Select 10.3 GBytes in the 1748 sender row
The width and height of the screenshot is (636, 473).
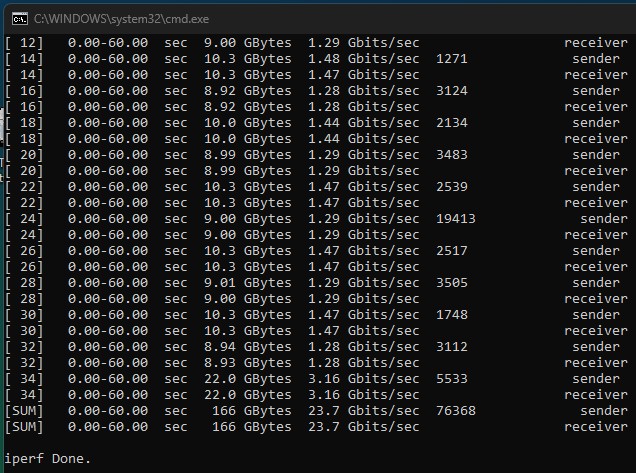coord(247,315)
